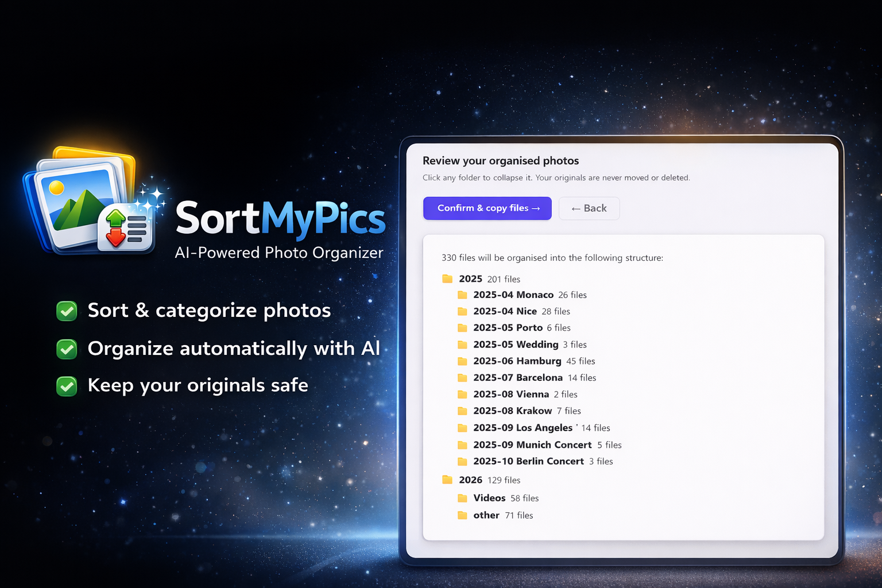The image size is (882, 588).
Task: Click the Back button
Action: click(589, 208)
